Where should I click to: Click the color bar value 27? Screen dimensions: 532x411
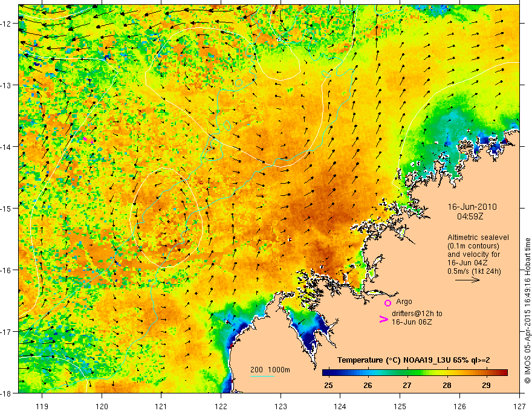pos(407,385)
